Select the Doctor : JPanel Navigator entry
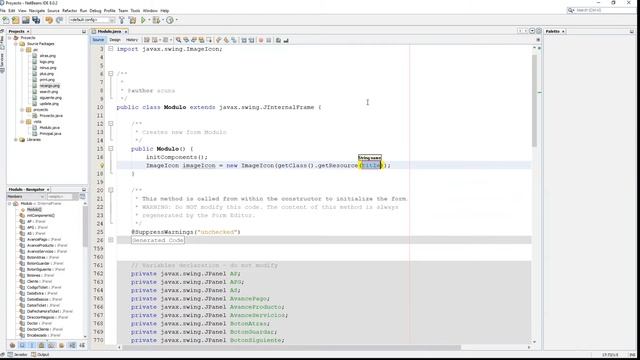This screenshot has width=640, height=360. [x=39, y=323]
